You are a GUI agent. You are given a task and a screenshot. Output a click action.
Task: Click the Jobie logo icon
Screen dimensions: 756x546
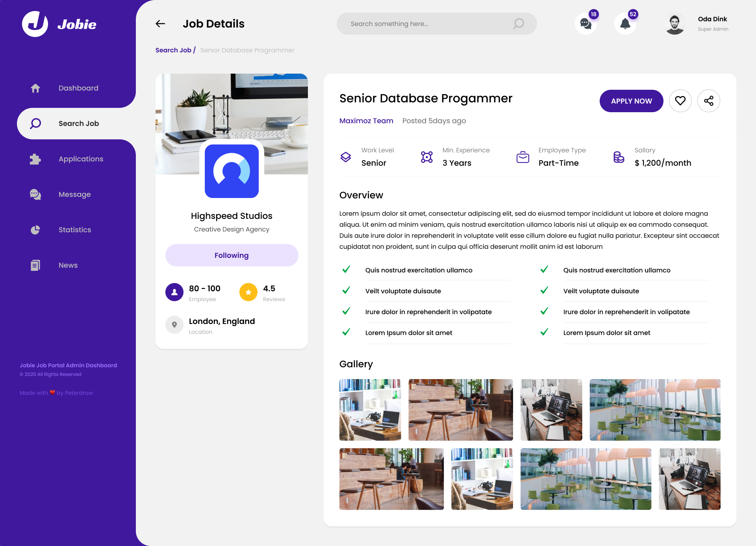coord(35,24)
